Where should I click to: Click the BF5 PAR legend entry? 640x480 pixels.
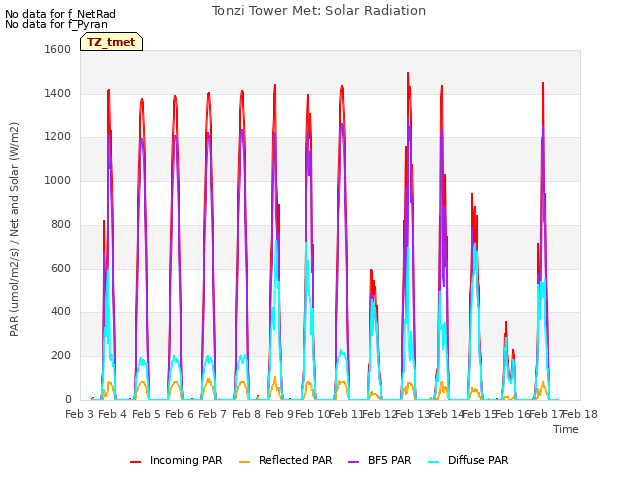(x=380, y=460)
